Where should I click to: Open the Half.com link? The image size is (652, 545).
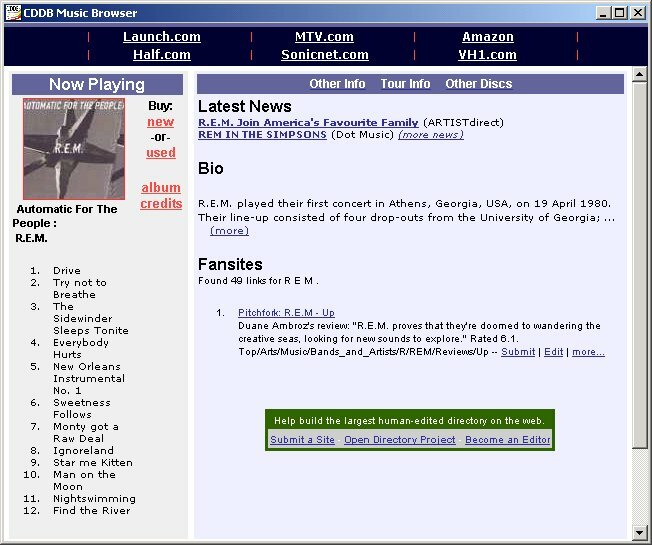(162, 55)
